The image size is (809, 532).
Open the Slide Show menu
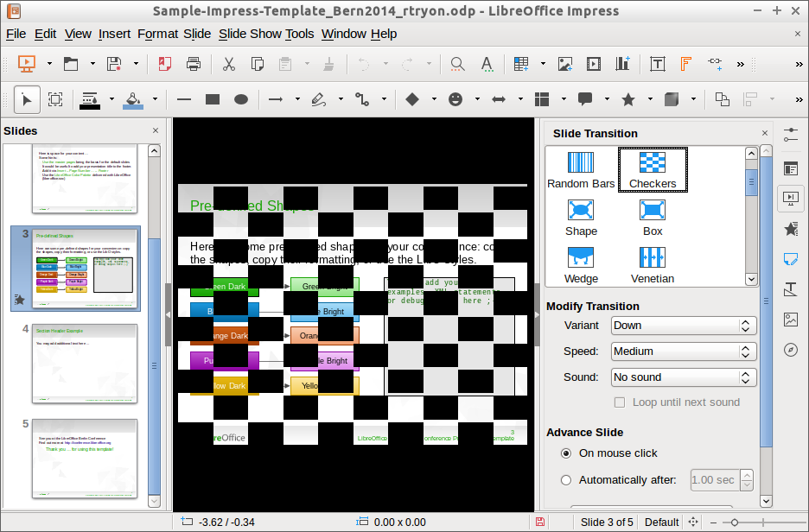tap(255, 34)
